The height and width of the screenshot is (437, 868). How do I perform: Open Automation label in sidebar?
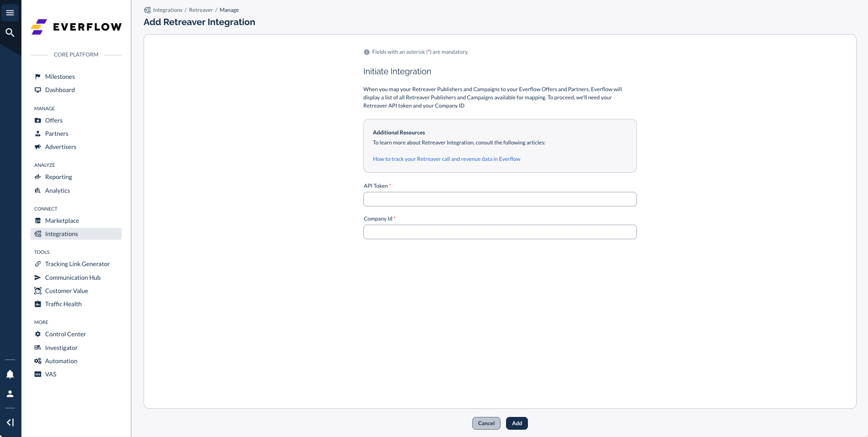pyautogui.click(x=61, y=361)
